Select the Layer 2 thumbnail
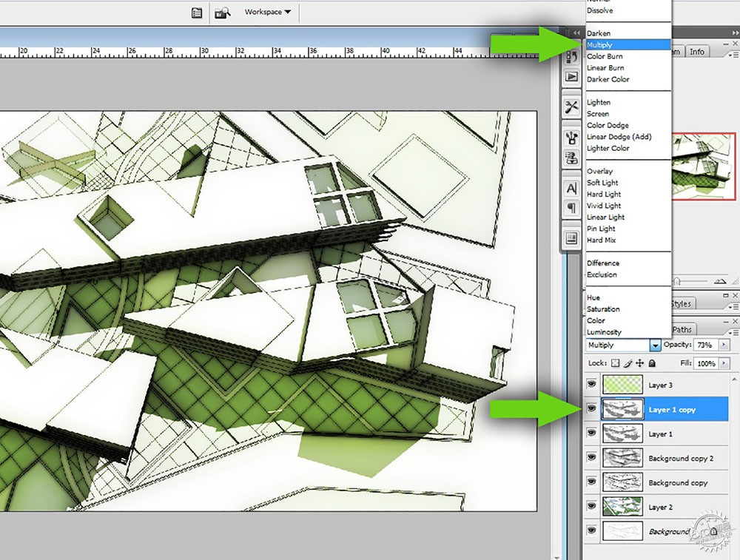 [623, 506]
